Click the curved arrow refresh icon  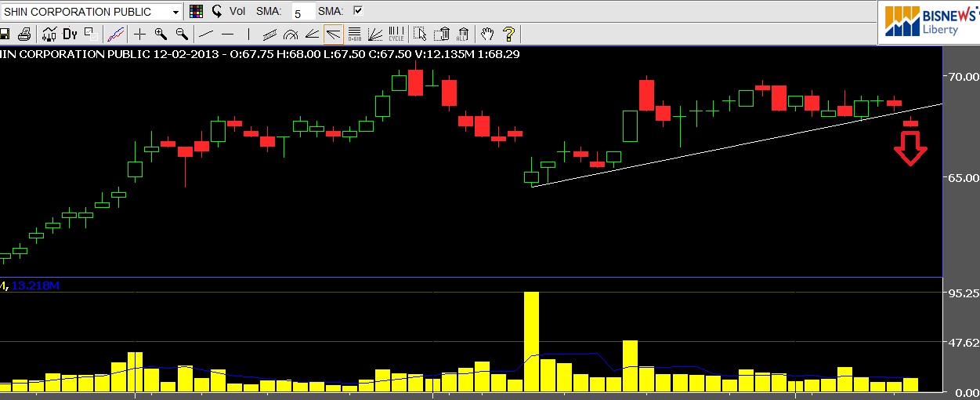[216, 12]
